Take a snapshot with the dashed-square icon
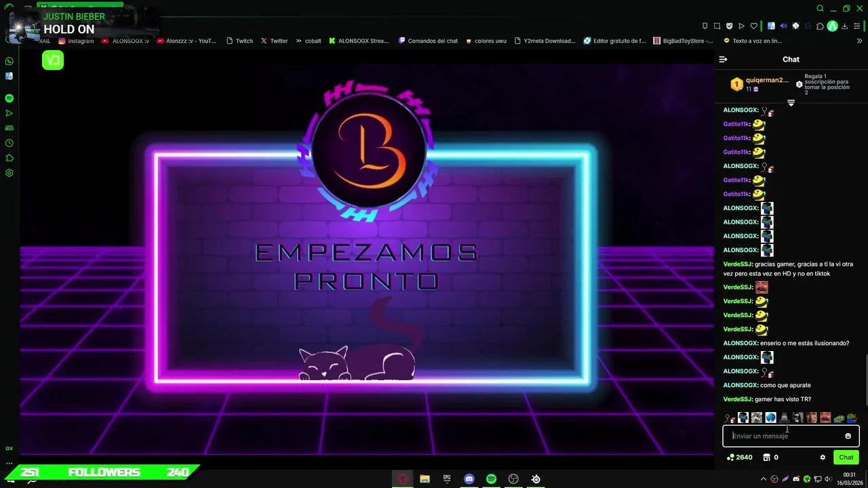 pyautogui.click(x=717, y=26)
